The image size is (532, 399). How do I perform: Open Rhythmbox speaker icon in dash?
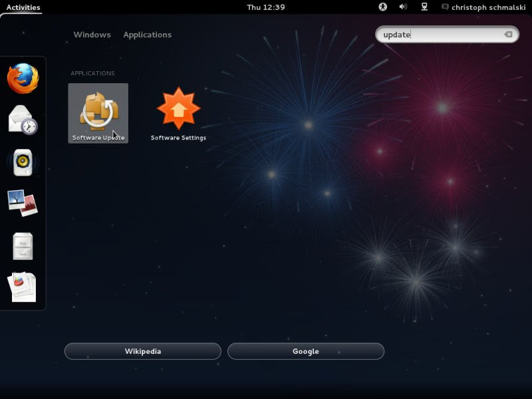[x=23, y=162]
